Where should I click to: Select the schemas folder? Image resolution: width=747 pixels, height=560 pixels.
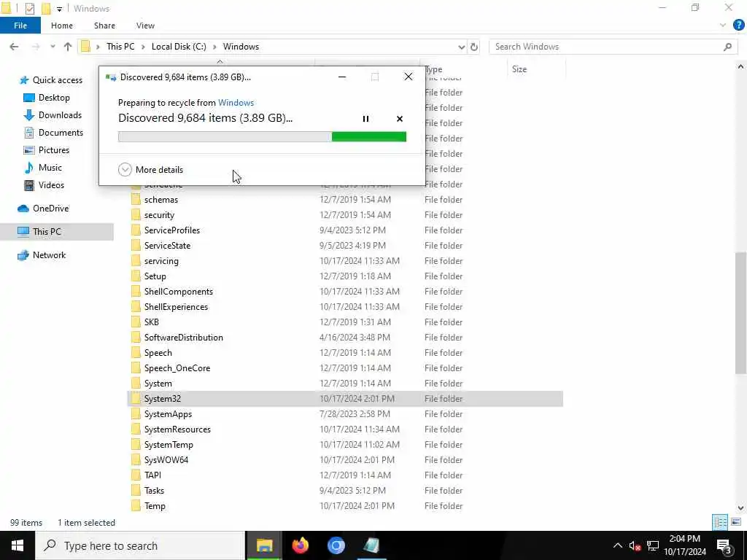161,200
